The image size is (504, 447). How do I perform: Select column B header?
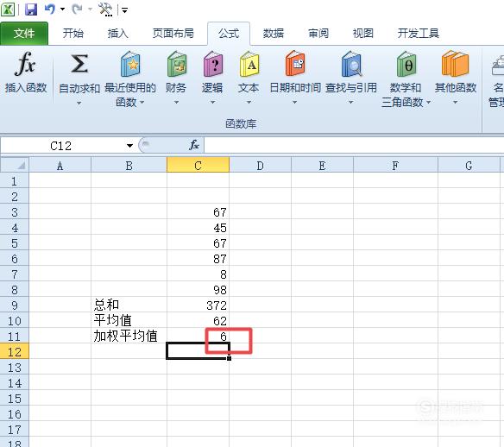tap(129, 165)
